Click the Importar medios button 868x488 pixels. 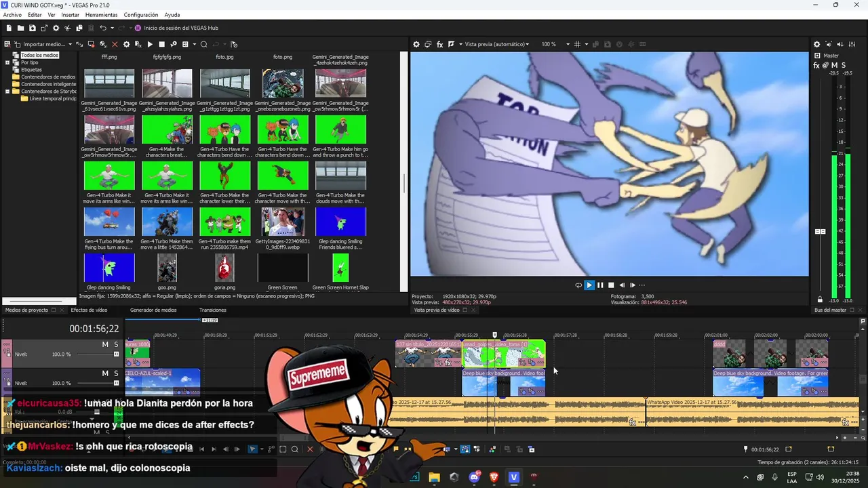coord(39,44)
